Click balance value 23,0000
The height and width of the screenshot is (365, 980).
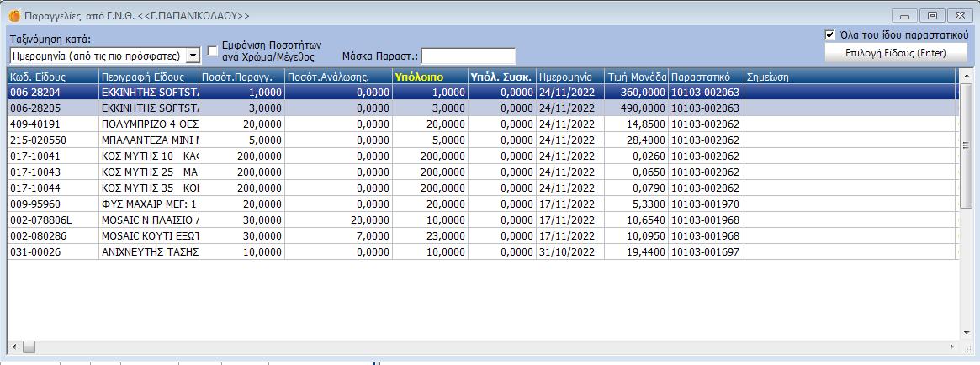[446, 235]
